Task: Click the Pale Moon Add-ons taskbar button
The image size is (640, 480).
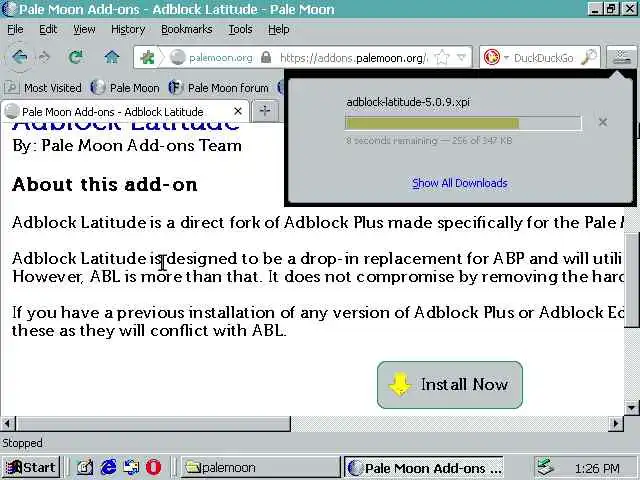Action: tap(424, 468)
